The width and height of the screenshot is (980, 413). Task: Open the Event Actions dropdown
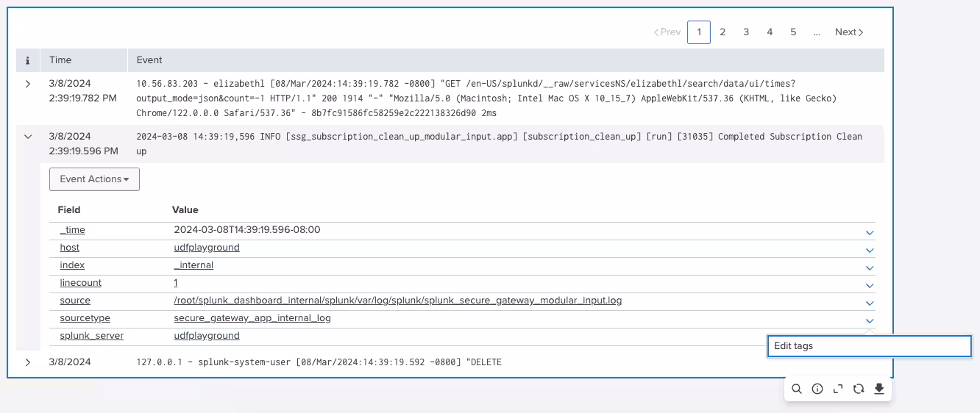click(94, 179)
